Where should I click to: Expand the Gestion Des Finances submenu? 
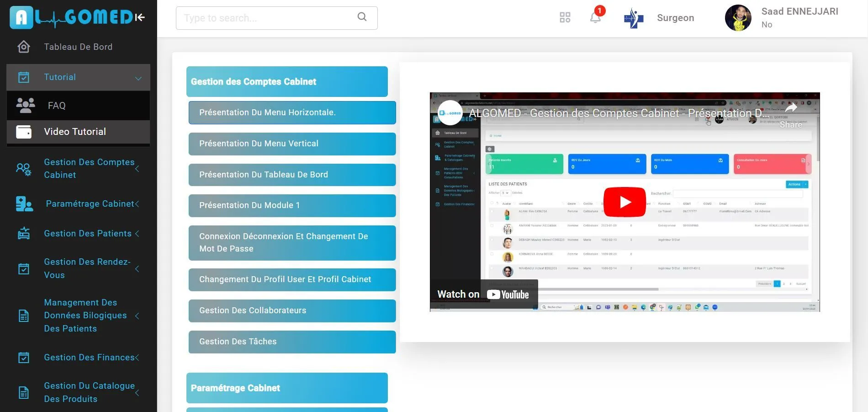(137, 358)
